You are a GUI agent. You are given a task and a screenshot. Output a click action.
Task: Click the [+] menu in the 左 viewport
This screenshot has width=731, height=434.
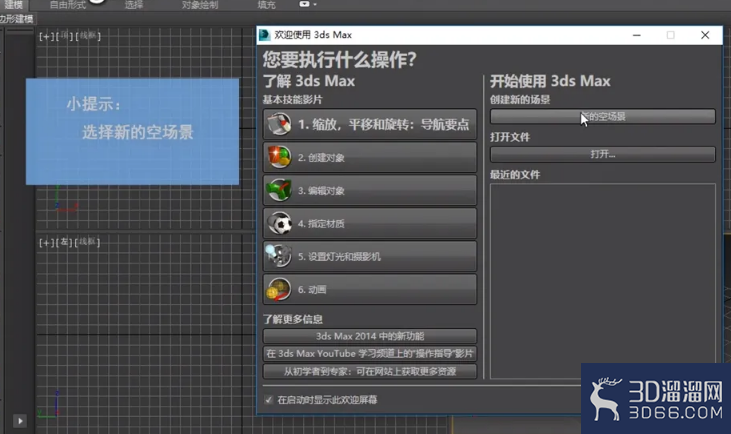46,242
